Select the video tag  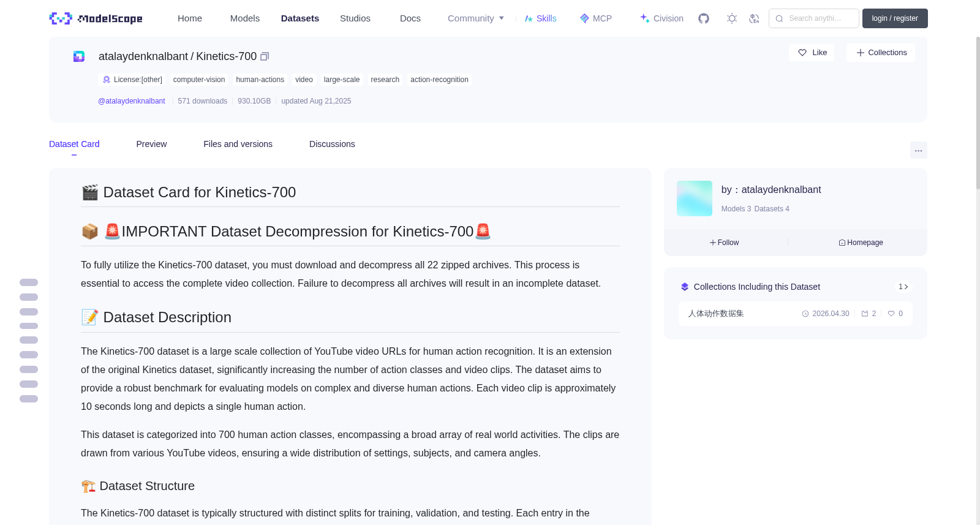click(304, 80)
